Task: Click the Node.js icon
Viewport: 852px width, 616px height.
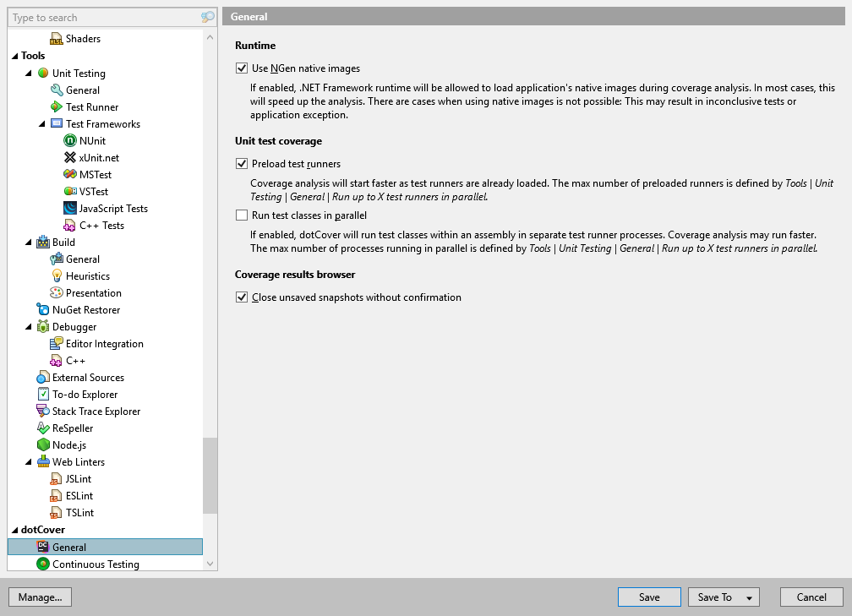Action: [x=43, y=444]
